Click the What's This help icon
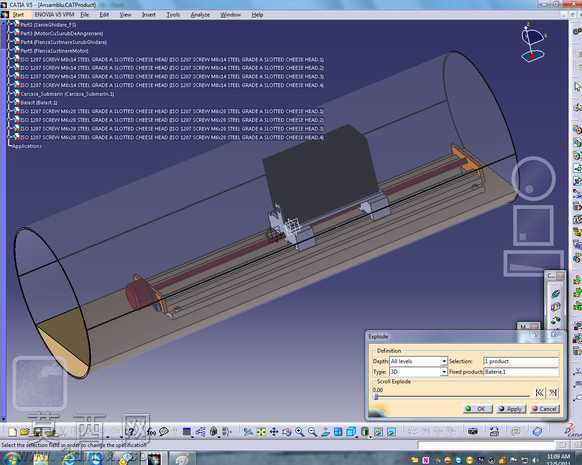The width and height of the screenshot is (582, 465). [131, 432]
